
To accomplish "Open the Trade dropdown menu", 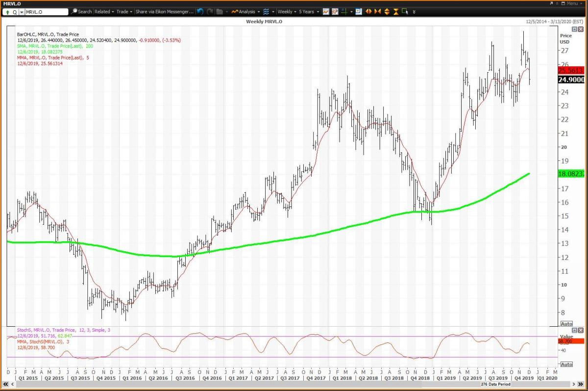I will pyautogui.click(x=124, y=11).
